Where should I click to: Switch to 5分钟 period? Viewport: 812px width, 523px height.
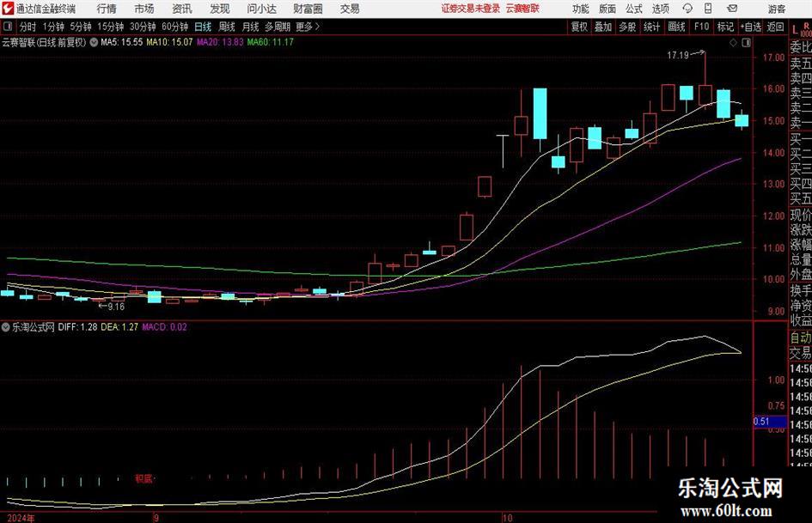(80, 27)
